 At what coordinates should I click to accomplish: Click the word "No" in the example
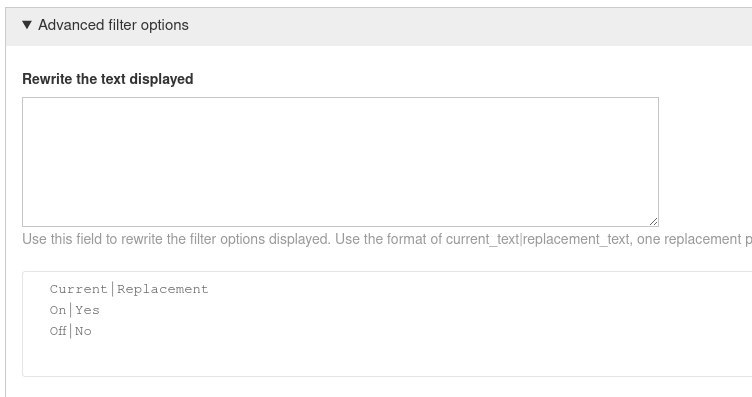coord(83,331)
